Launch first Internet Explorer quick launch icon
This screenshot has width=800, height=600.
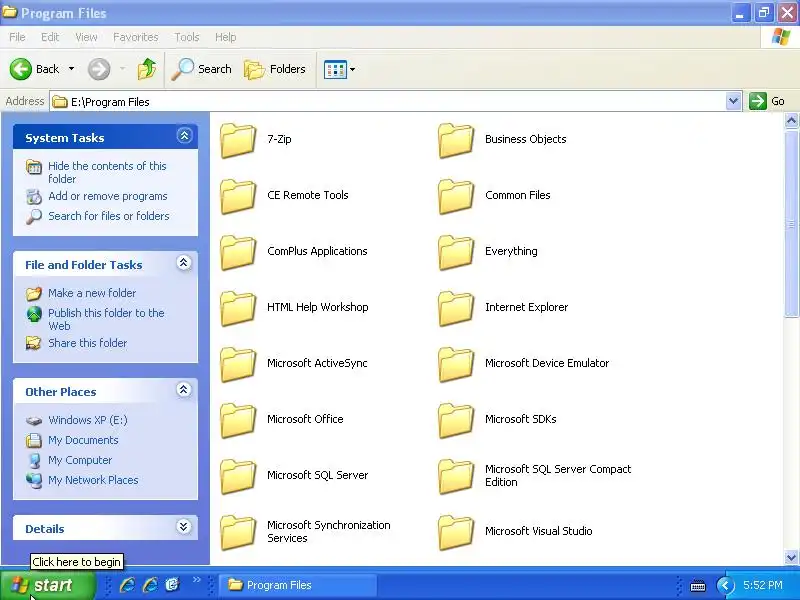coord(127,585)
